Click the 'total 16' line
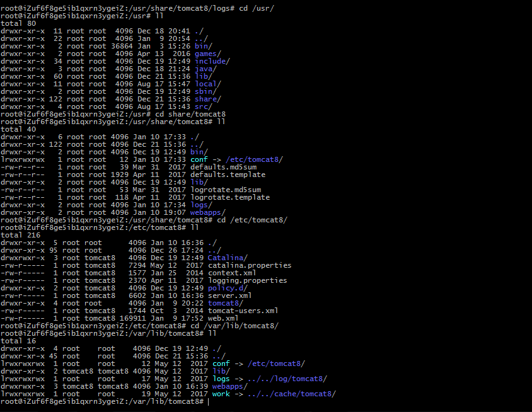This screenshot has height=412, width=532. click(18, 341)
